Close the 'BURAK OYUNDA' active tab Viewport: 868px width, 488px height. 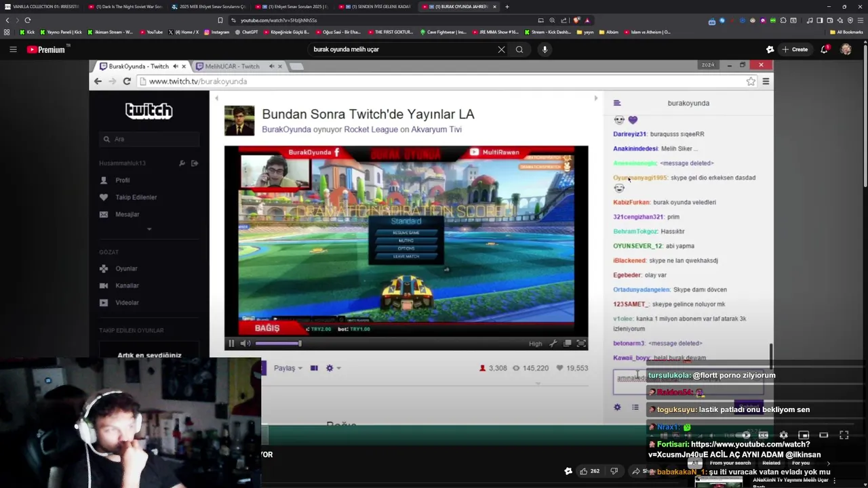494,7
